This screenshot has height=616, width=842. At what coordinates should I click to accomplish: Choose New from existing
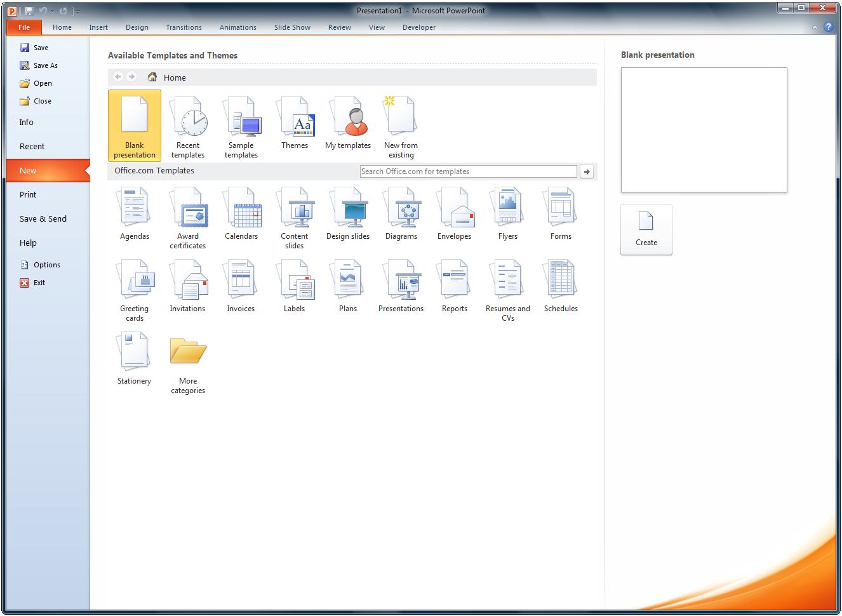pyautogui.click(x=400, y=124)
